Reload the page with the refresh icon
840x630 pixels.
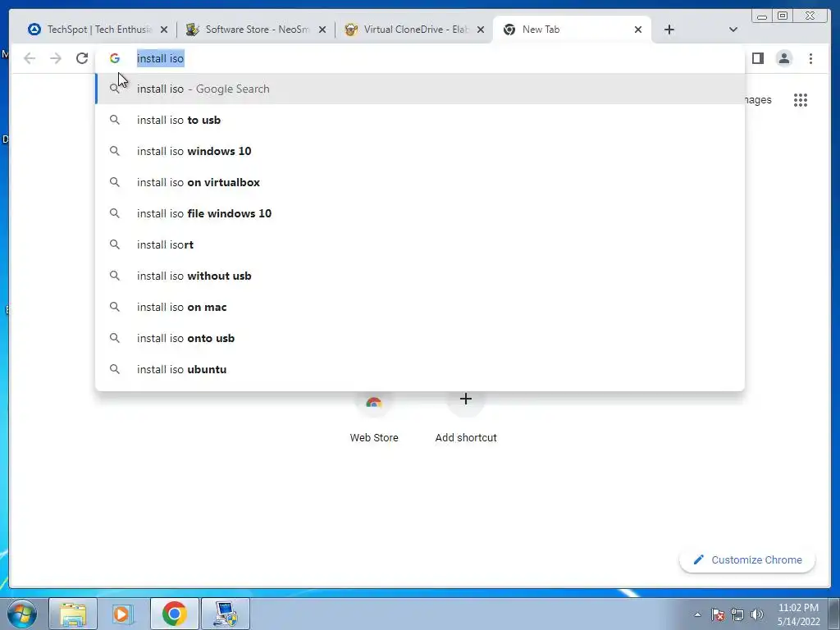pyautogui.click(x=82, y=58)
